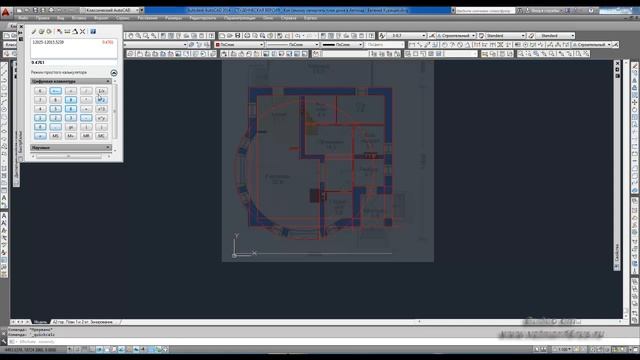Collapse the calculator number pad section

(x=108, y=81)
